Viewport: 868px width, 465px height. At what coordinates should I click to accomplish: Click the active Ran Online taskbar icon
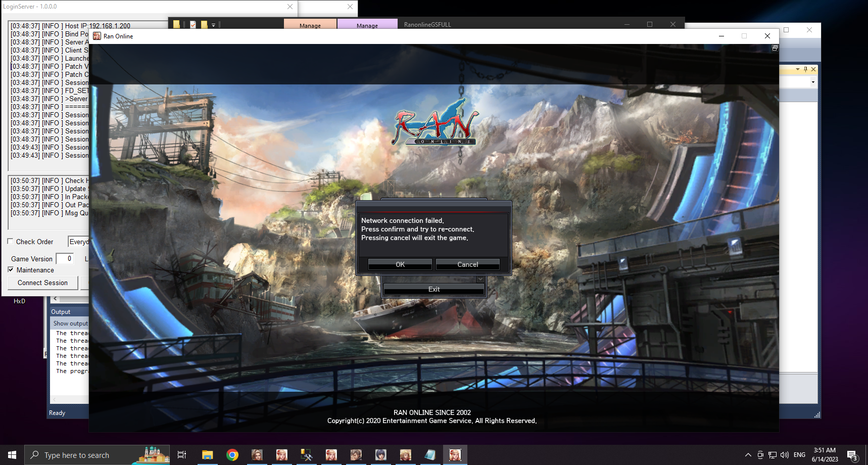click(455, 455)
